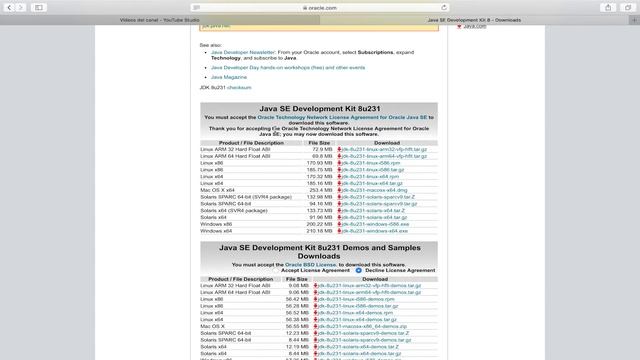Click the 253.4 MB Mac OS X file size
This screenshot has width=640, height=360.
(x=321, y=190)
